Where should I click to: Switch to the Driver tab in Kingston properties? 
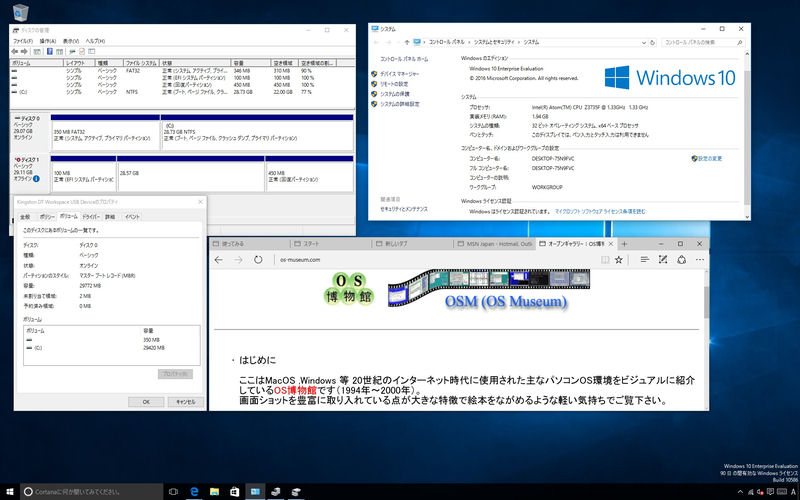[91, 217]
